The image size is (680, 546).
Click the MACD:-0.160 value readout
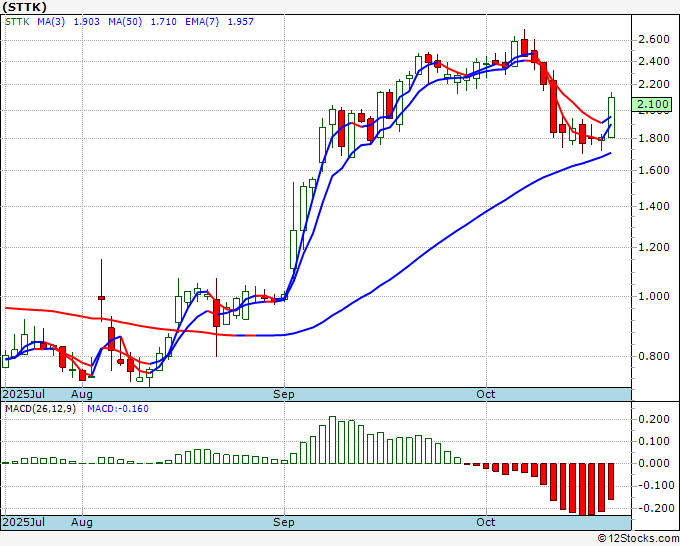pyautogui.click(x=118, y=409)
